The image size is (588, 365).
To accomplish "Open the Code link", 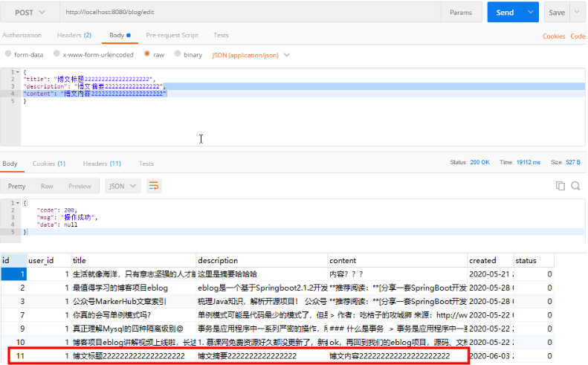I will (x=578, y=36).
